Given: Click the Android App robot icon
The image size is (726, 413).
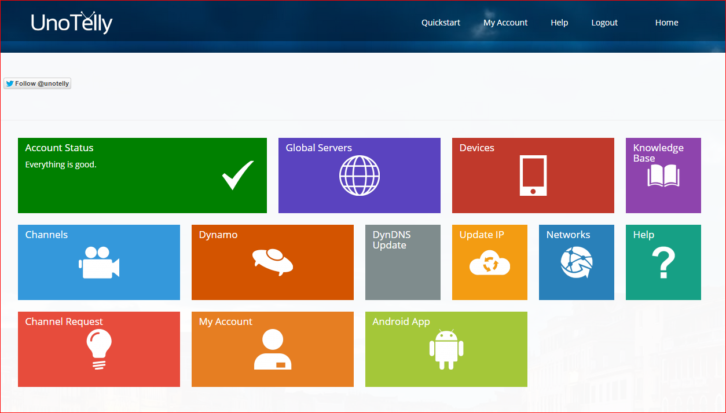Looking at the screenshot, I should coord(446,350).
